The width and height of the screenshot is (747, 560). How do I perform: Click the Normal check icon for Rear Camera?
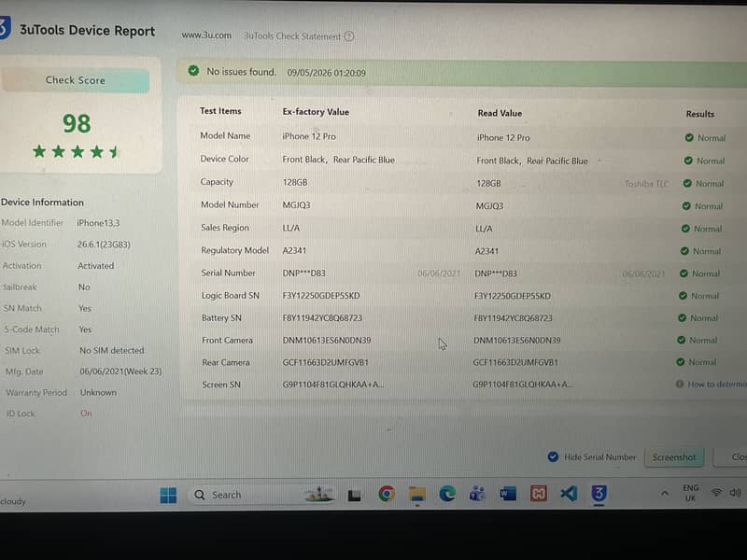click(681, 362)
